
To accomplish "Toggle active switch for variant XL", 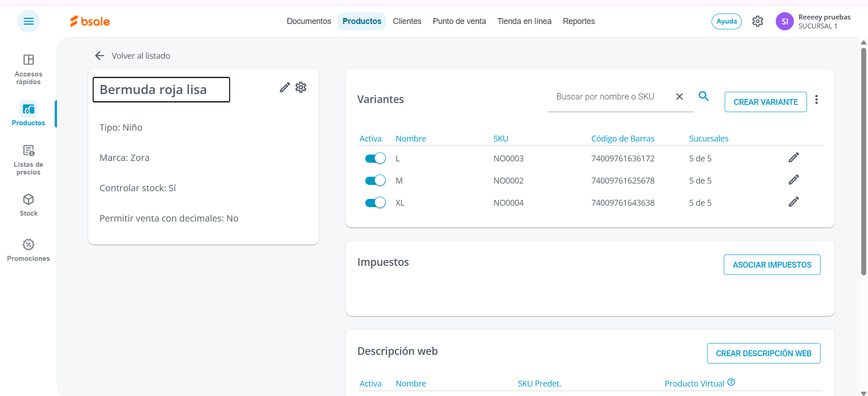I will point(375,203).
